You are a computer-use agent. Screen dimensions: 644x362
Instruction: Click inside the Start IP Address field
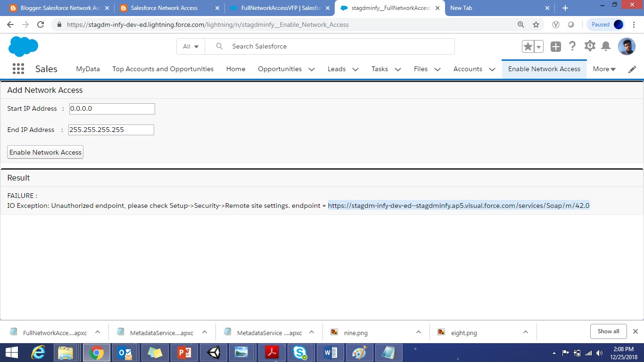click(112, 108)
